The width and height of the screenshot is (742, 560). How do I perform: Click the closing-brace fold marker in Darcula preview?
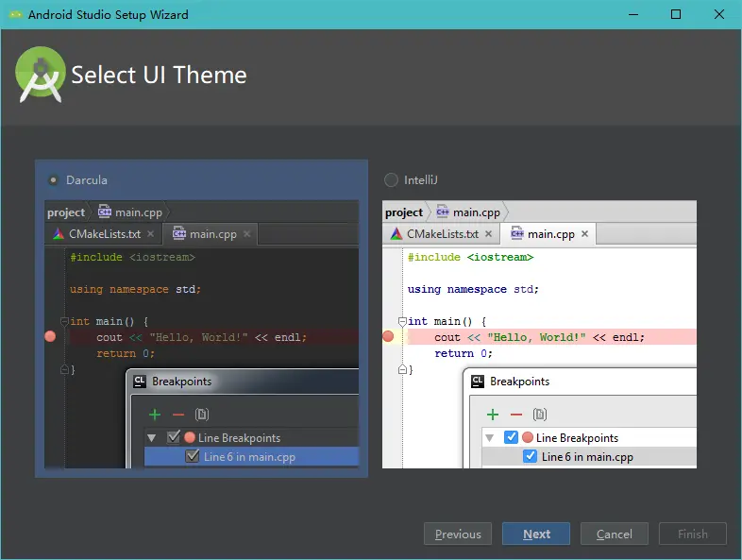coord(64,369)
